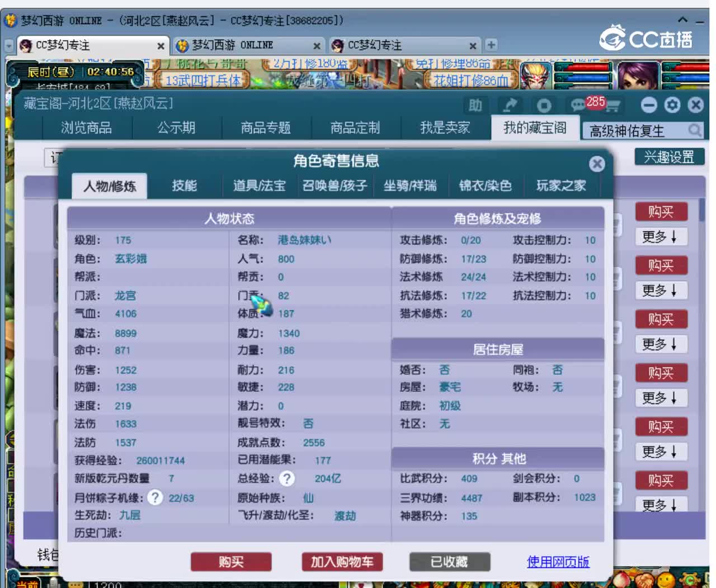Open the 坐骑/祥瑞 tab
Viewport: 716px width, 588px height.
click(410, 186)
